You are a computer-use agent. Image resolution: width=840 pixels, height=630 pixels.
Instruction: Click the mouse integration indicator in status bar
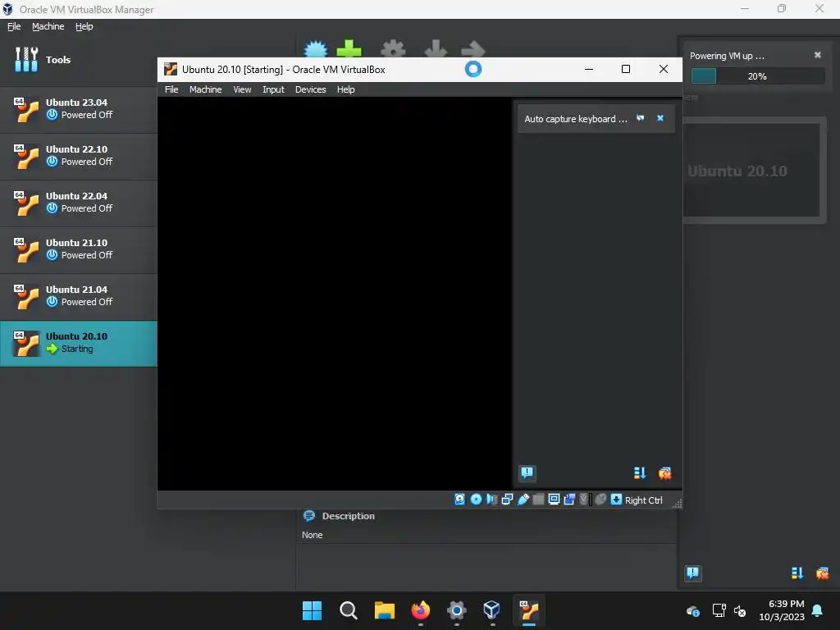[x=600, y=500]
